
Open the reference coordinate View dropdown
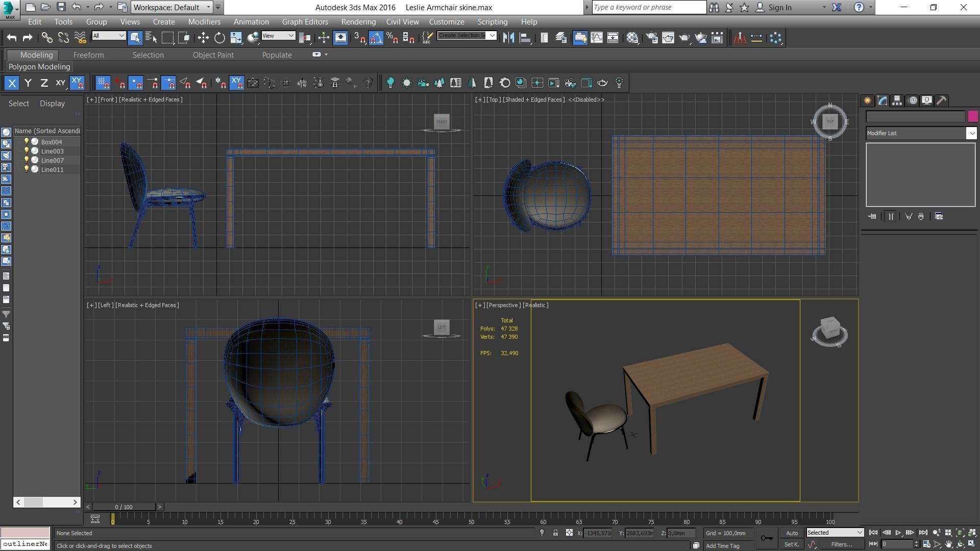coord(278,35)
